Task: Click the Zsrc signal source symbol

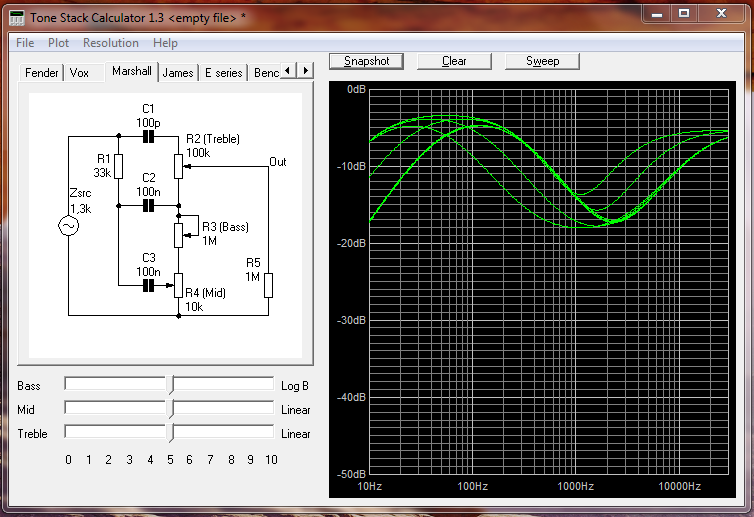Action: tap(70, 227)
